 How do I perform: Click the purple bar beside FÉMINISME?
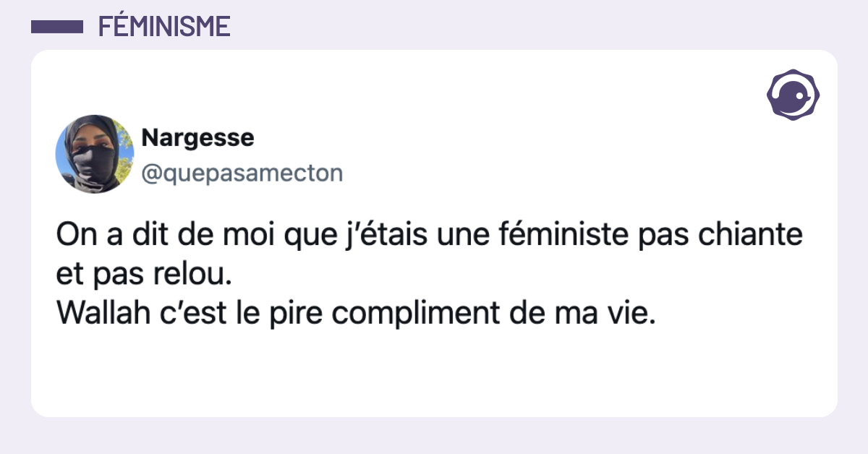57,27
